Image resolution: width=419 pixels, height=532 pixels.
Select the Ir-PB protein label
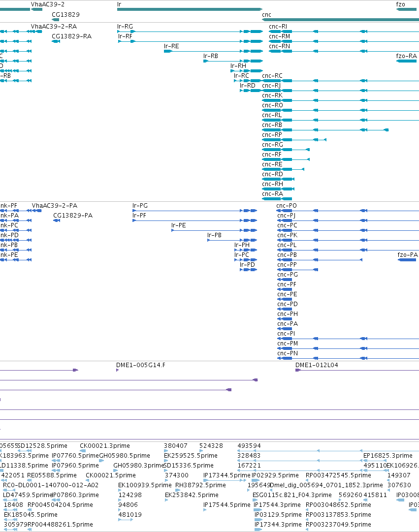[x=214, y=235]
